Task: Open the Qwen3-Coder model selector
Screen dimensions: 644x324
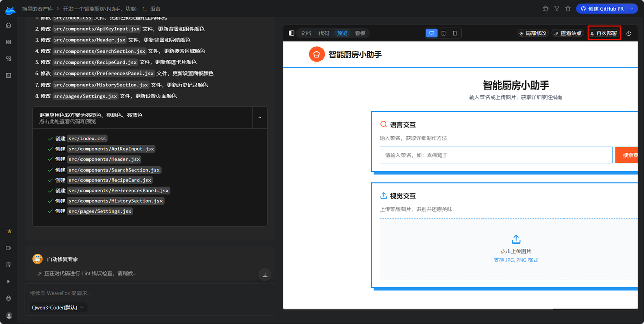Action: (58, 307)
